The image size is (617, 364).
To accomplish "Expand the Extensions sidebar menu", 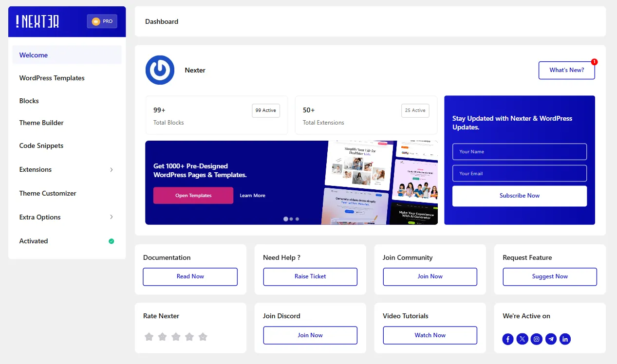I will click(67, 169).
